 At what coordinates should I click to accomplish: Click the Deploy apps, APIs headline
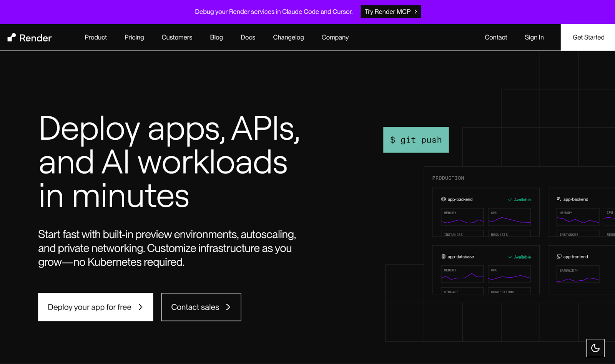169,162
